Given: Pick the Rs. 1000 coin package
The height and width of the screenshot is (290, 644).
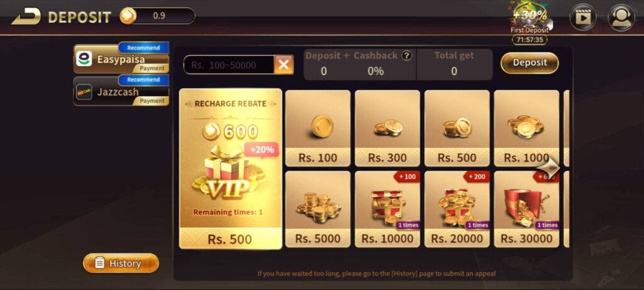Looking at the screenshot, I should coord(526,128).
